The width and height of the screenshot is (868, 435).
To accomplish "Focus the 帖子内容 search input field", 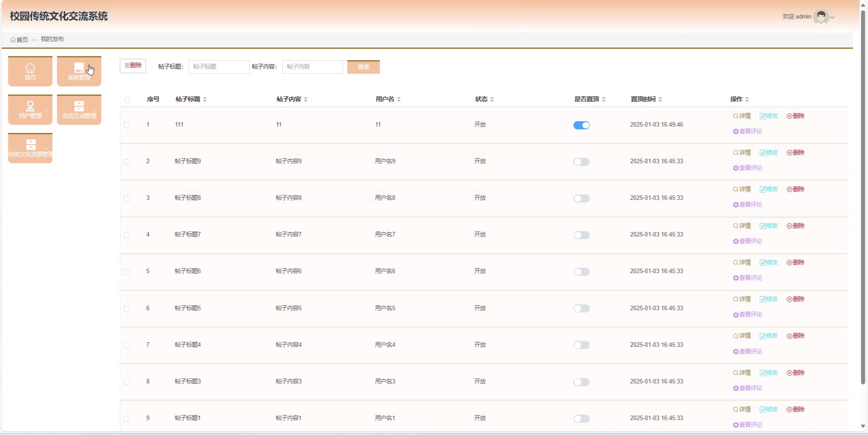I will point(312,67).
